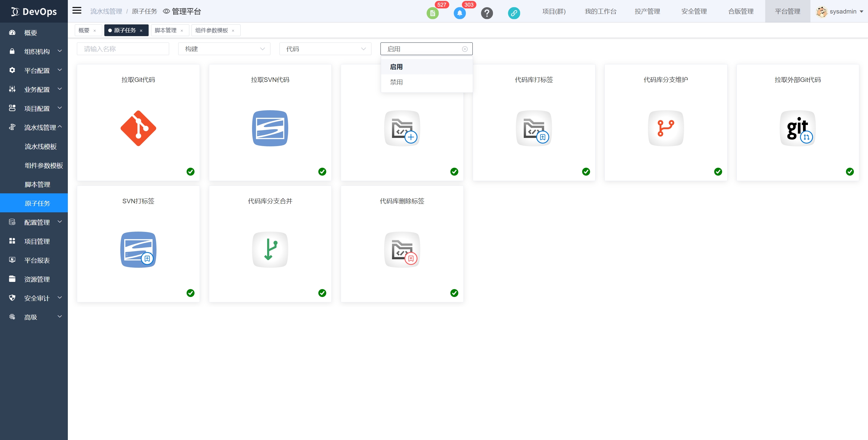
Task: Open the green document notifications icon
Action: tap(432, 13)
